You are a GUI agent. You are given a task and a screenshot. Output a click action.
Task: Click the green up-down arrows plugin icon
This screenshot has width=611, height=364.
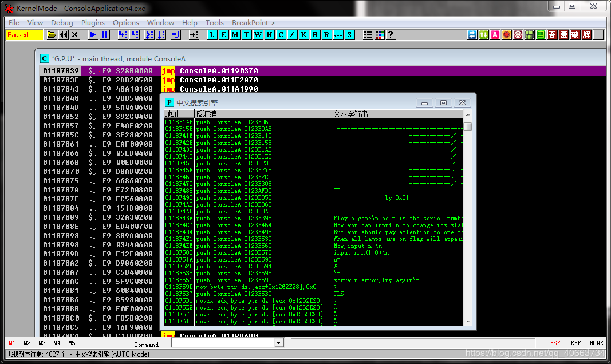[x=483, y=35]
